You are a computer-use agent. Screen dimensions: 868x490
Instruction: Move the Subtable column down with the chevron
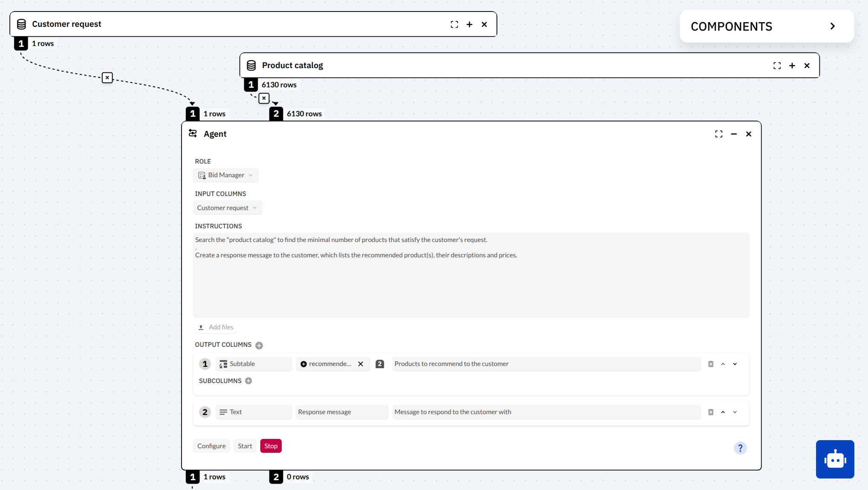(x=735, y=364)
